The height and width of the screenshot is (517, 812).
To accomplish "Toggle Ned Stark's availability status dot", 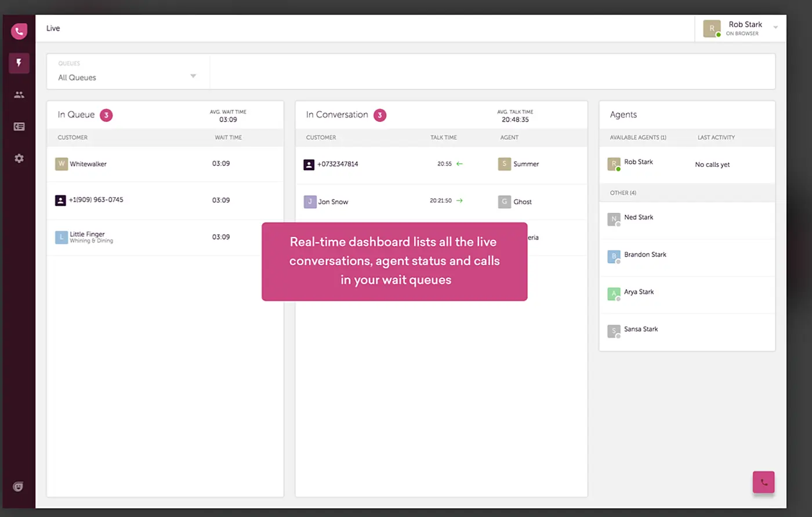I will [x=619, y=224].
